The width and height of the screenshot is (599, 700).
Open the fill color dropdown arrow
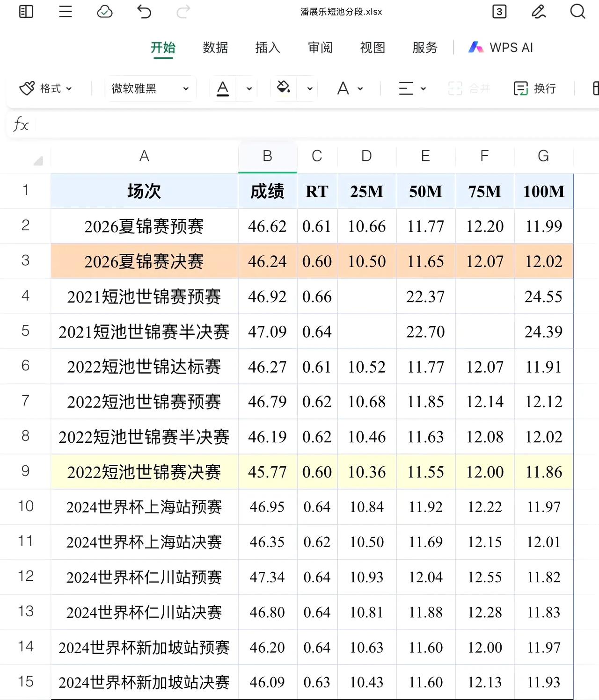coord(310,89)
